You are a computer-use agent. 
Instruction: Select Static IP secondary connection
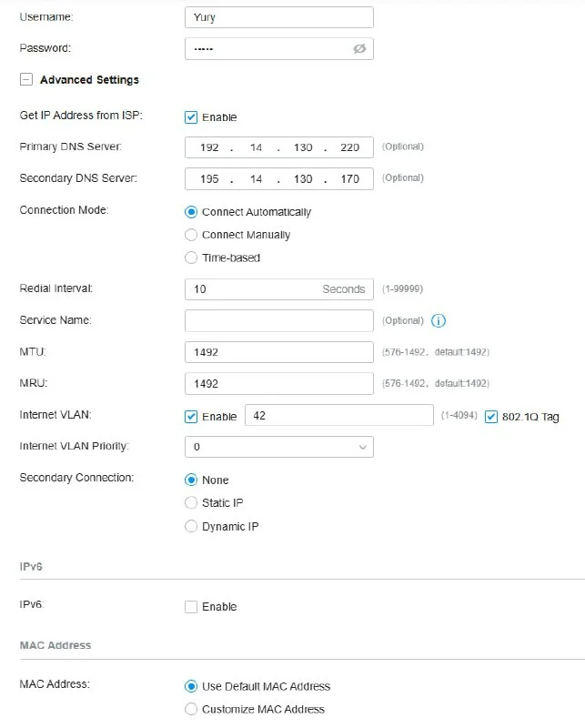(x=191, y=502)
